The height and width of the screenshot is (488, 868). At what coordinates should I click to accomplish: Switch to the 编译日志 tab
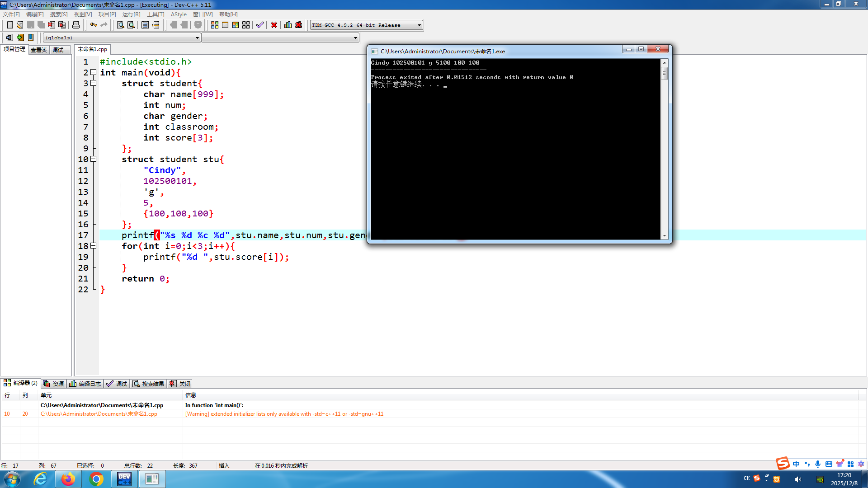coord(85,384)
